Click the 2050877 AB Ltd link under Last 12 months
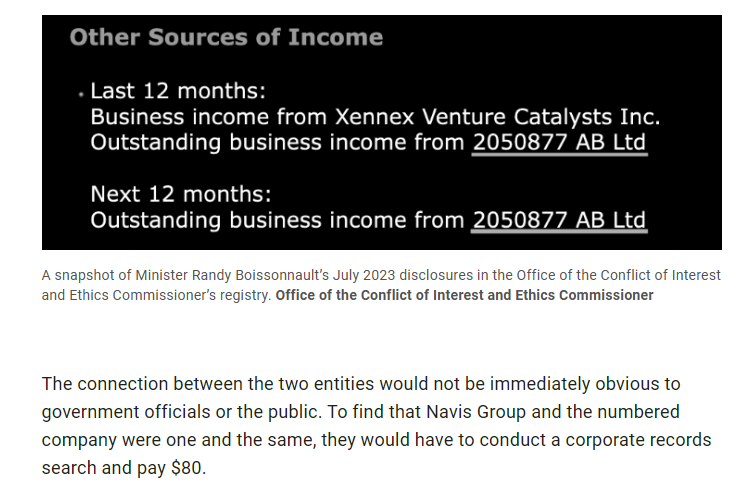The height and width of the screenshot is (484, 740). click(x=559, y=143)
